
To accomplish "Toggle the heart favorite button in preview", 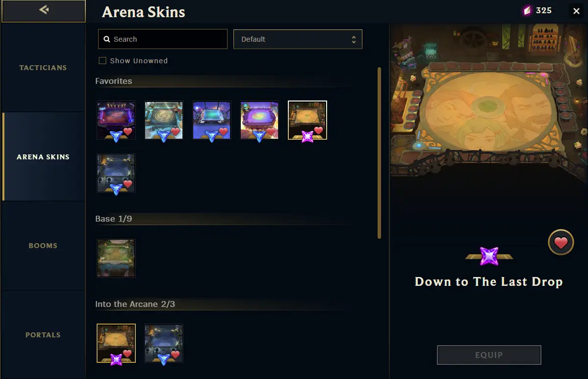I will 561,243.
